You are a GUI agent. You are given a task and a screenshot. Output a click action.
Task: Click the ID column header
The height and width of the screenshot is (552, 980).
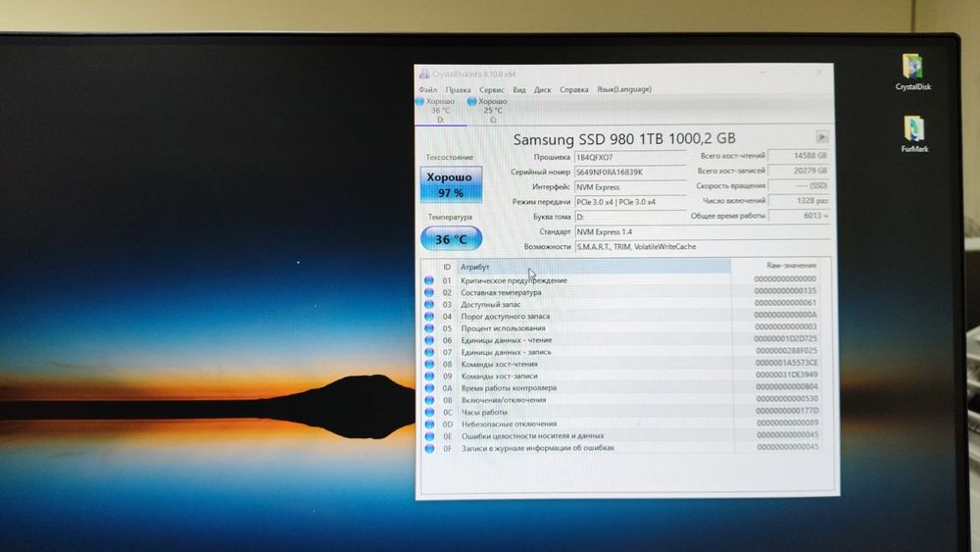(x=447, y=267)
